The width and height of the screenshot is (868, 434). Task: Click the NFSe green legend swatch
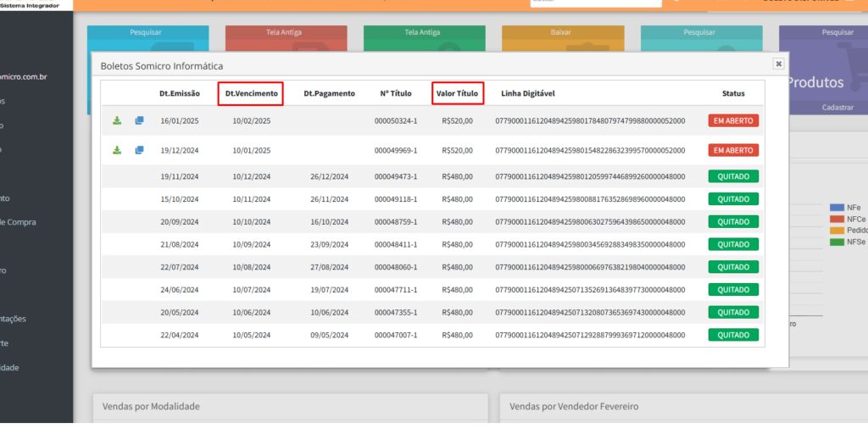pos(837,242)
